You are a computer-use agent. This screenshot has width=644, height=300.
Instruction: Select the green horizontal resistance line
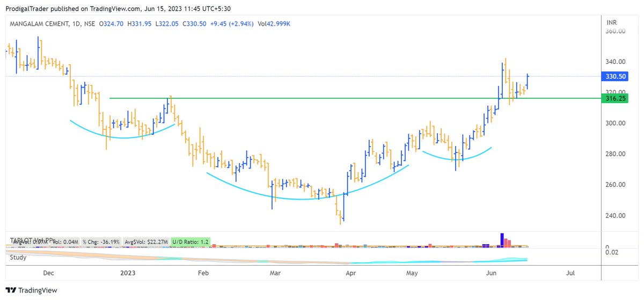354,98
